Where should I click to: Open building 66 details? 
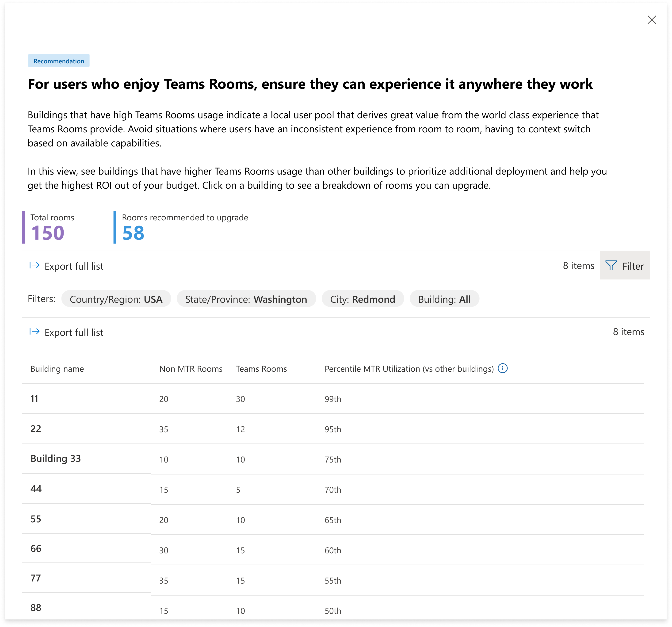(36, 549)
